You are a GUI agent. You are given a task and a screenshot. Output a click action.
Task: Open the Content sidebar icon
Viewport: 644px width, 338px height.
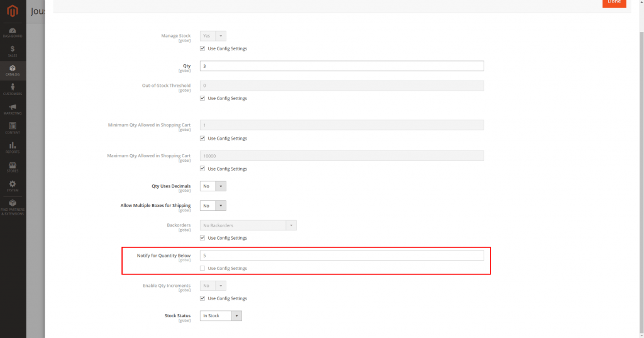(x=13, y=128)
